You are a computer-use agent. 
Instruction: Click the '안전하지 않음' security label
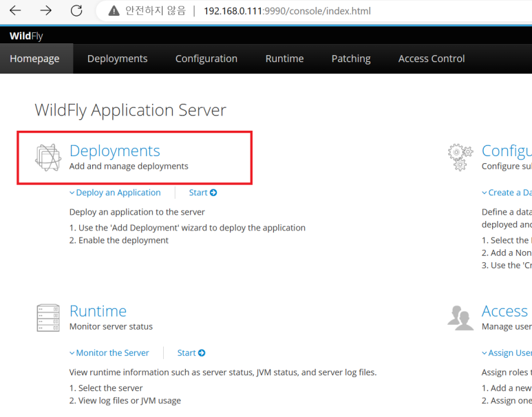[156, 11]
